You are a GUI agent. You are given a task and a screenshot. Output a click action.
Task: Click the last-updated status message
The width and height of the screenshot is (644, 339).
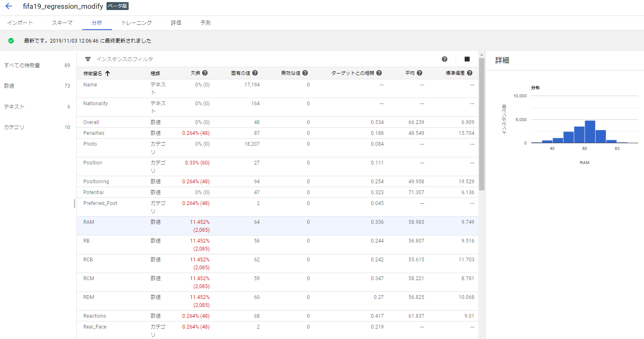[88, 41]
